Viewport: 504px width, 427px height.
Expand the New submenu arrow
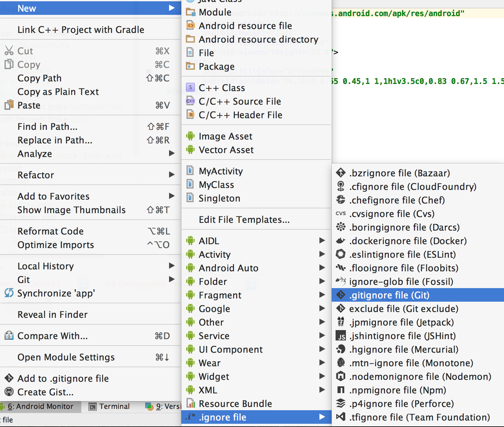point(172,8)
